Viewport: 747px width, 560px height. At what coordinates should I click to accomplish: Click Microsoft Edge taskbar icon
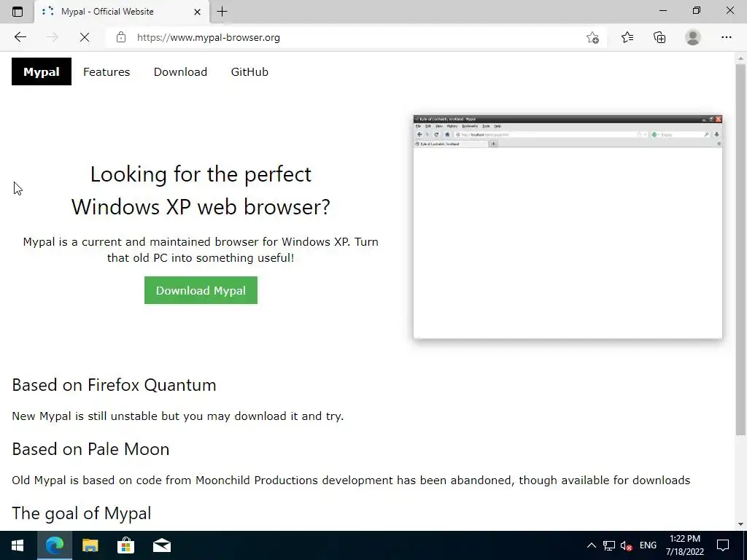[x=54, y=545]
